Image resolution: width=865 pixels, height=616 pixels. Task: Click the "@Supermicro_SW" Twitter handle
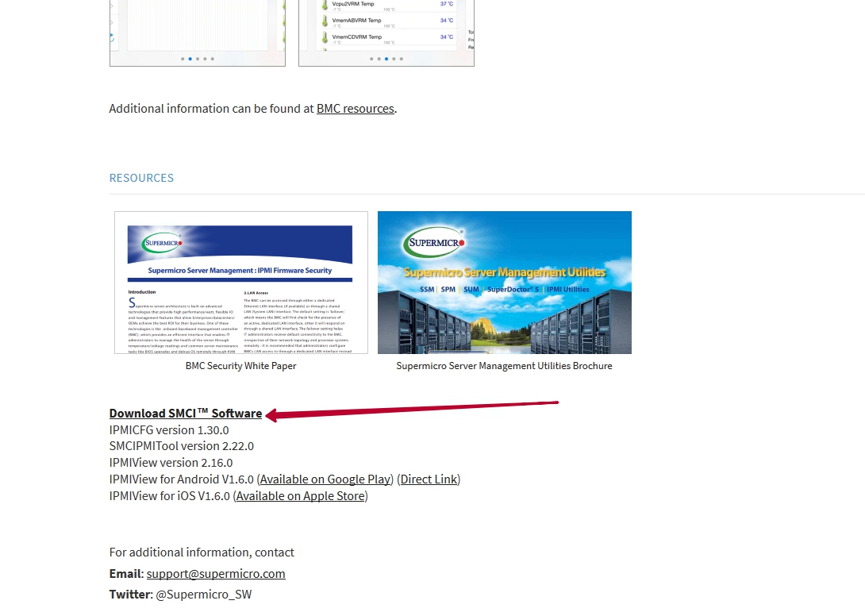coord(204,595)
